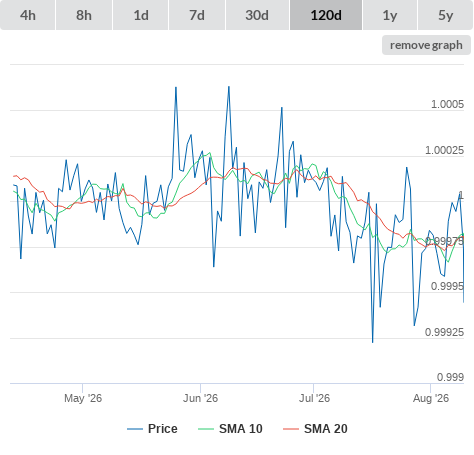Click the Jun '26 axis marker

pos(200,398)
